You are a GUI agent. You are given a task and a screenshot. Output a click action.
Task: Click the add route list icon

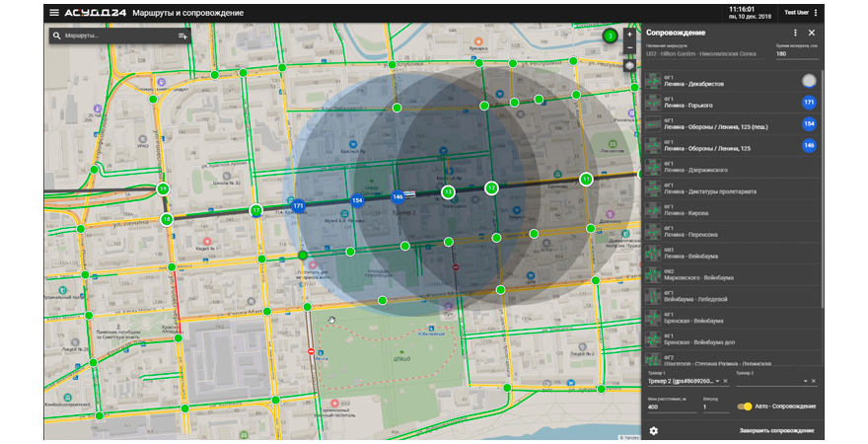[x=182, y=36]
